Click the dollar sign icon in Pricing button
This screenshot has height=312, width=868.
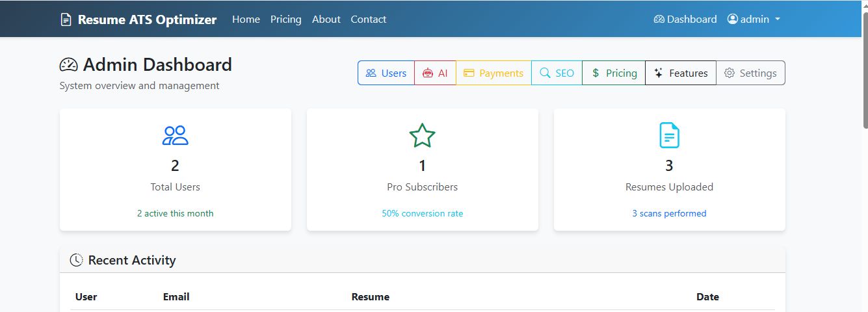pyautogui.click(x=596, y=73)
